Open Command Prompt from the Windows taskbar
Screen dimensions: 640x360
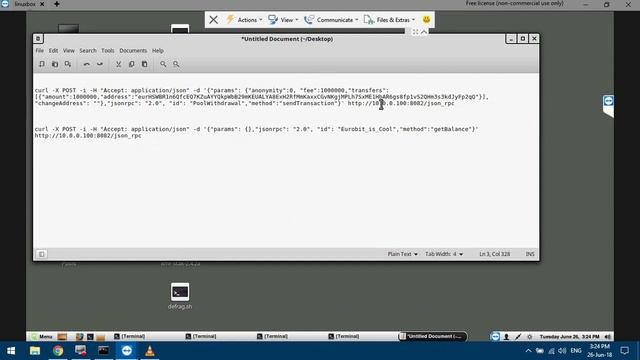(104, 351)
